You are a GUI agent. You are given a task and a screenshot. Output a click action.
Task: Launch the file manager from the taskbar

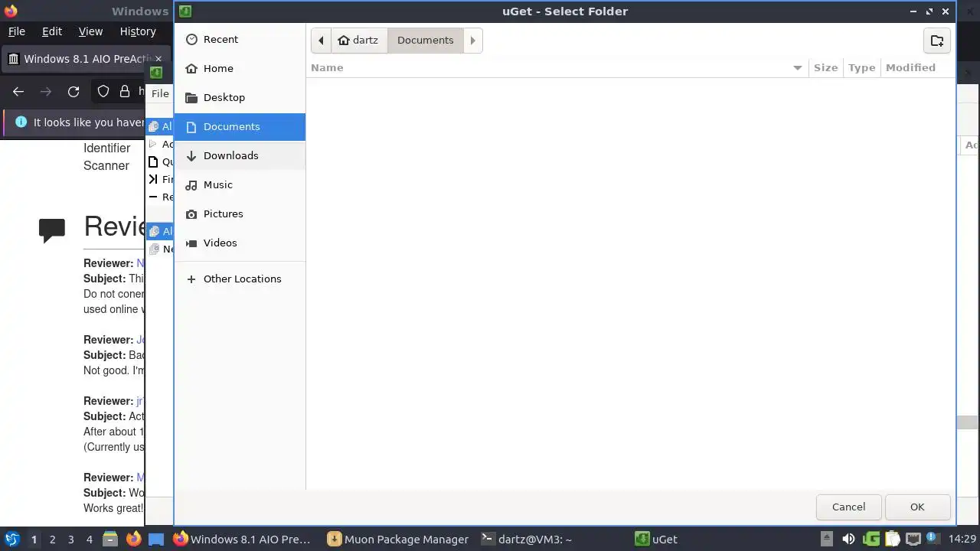coord(110,540)
